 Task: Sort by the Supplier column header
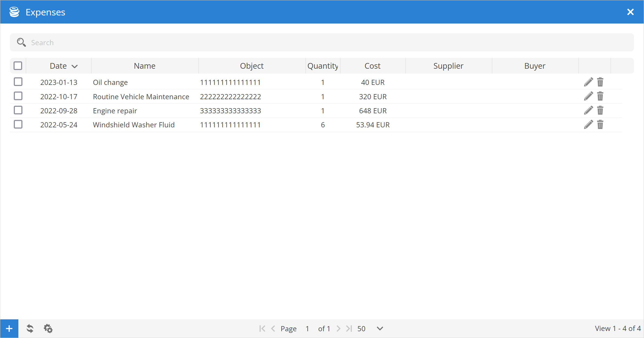448,66
